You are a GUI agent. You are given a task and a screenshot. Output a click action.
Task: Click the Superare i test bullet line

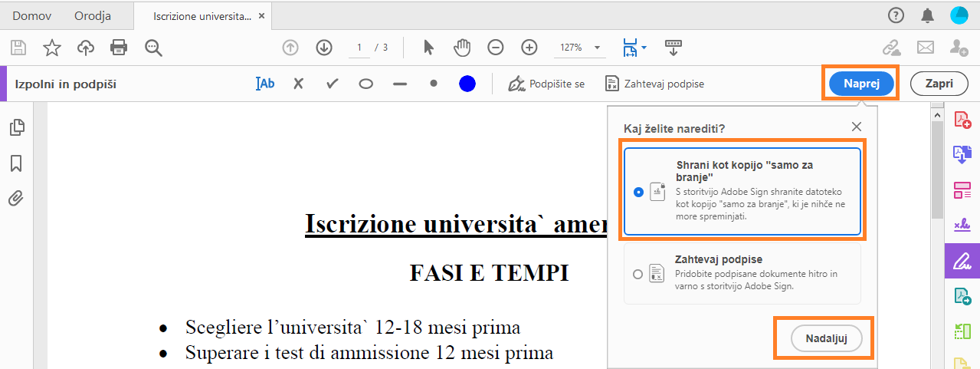pyautogui.click(x=369, y=353)
